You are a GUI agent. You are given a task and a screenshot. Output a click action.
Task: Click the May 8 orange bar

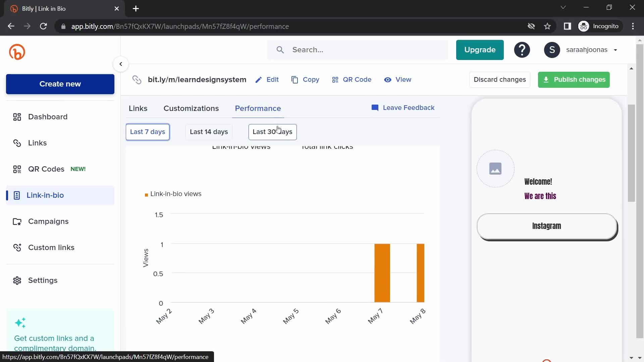coord(420,273)
